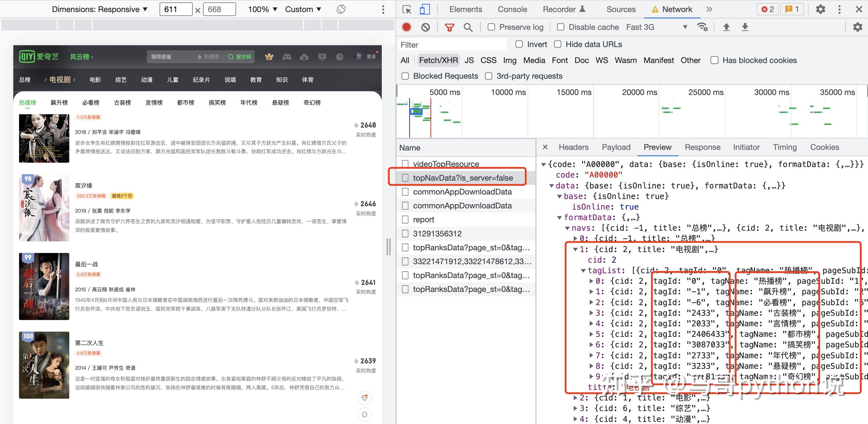Screen dimensions: 868x424
Task: Enable Preserve log checkbox
Action: click(x=491, y=27)
